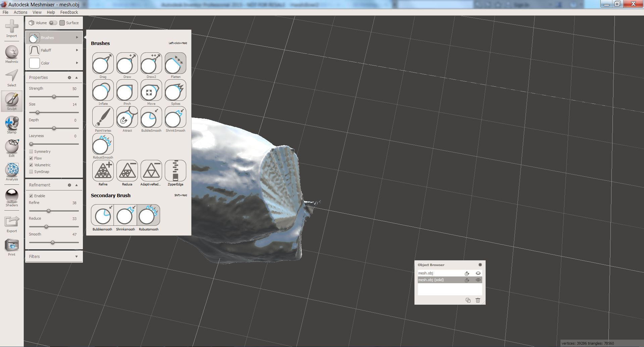The height and width of the screenshot is (347, 644).
Task: Select the ShrinkSmooth primary brush
Action: (x=175, y=117)
